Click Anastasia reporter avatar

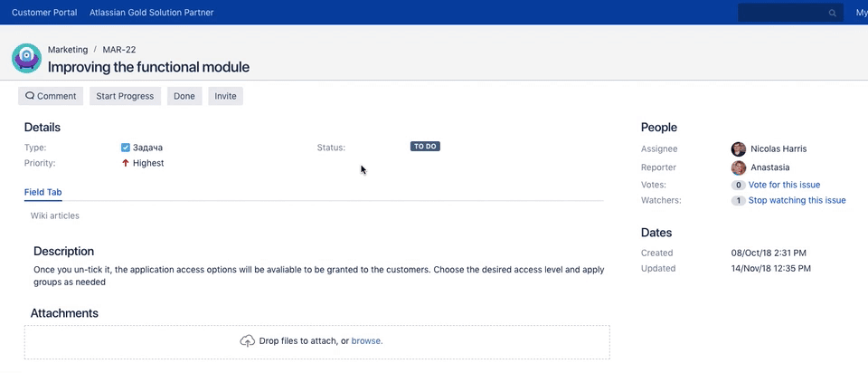click(x=739, y=167)
